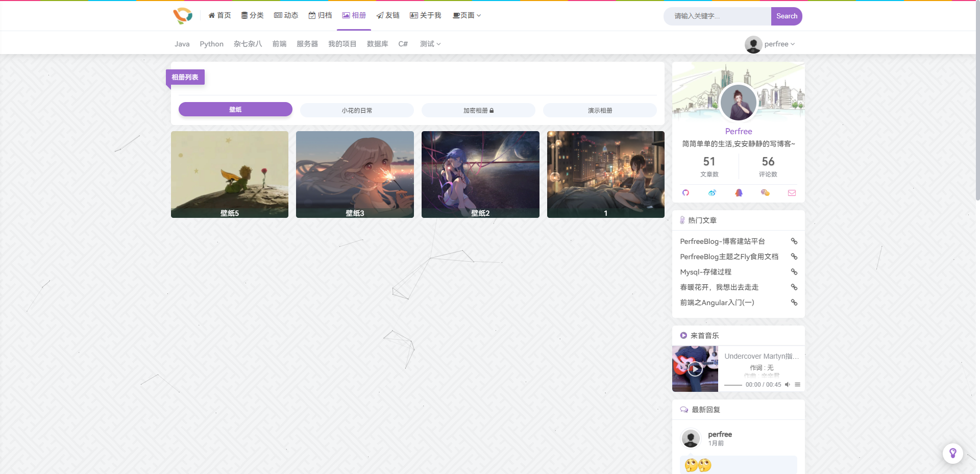Open the 我的项目 category link
Image resolution: width=980 pixels, height=474 pixels.
coord(342,44)
